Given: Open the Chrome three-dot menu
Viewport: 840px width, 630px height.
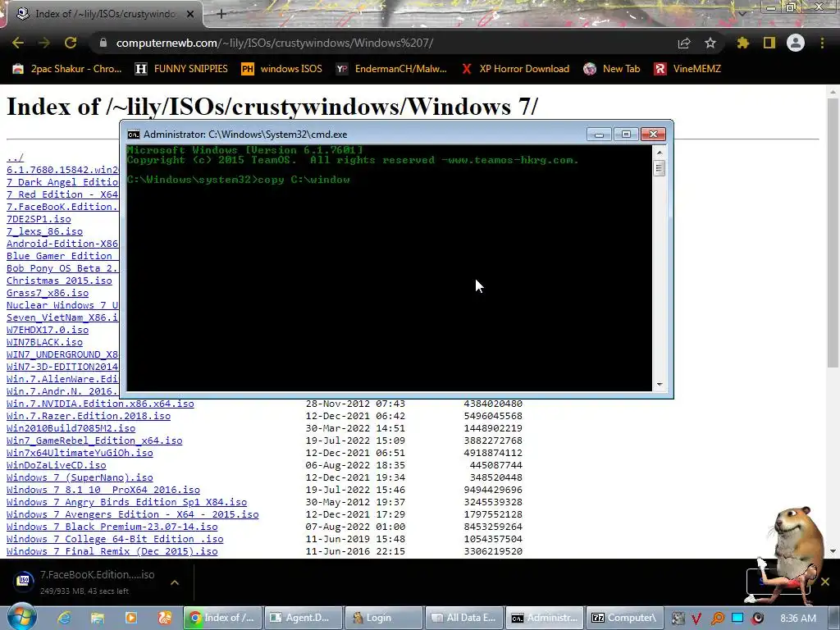Looking at the screenshot, I should coord(822,43).
